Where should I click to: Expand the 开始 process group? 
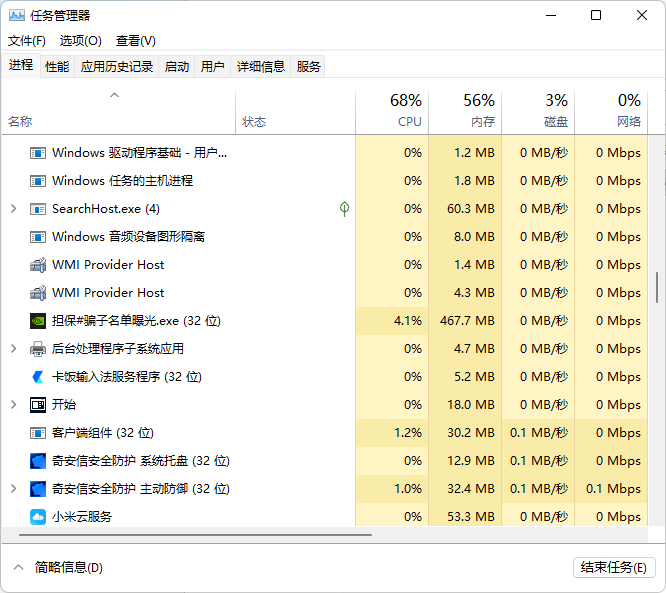(x=14, y=405)
